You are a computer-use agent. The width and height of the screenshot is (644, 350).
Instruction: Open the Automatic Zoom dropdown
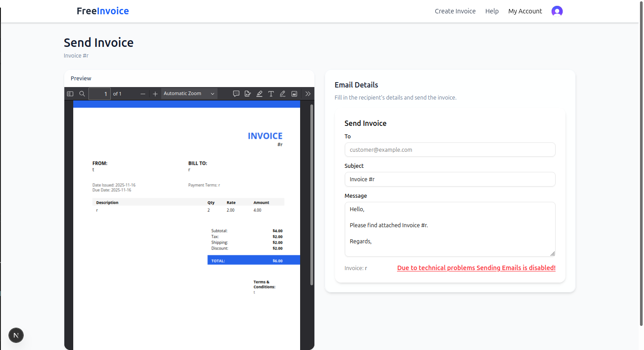pos(189,93)
